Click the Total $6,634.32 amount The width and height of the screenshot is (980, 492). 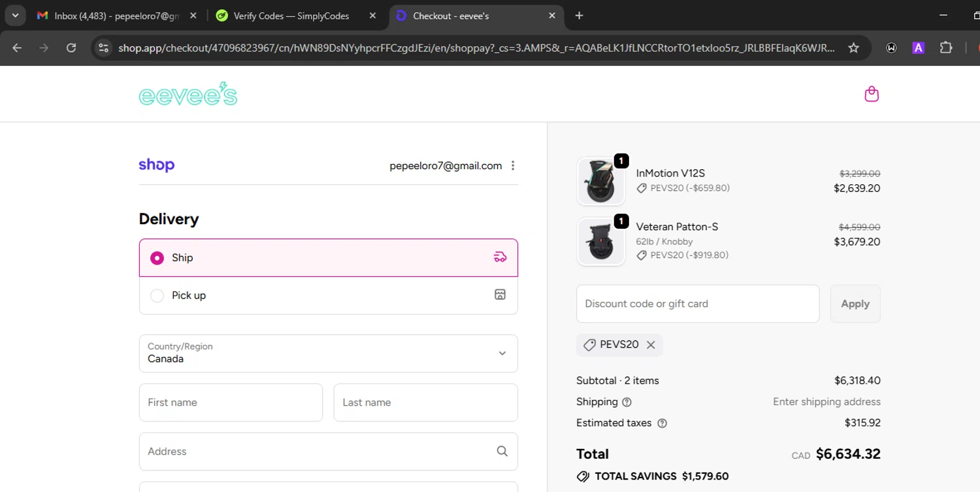[848, 454]
